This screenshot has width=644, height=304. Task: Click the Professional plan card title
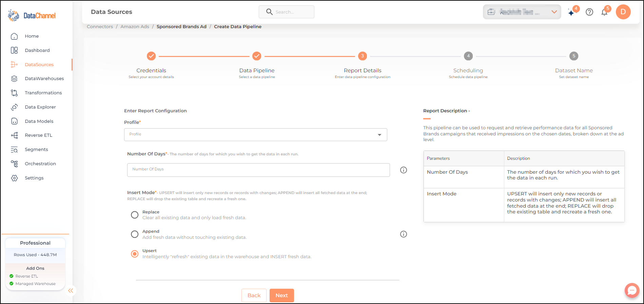point(35,243)
